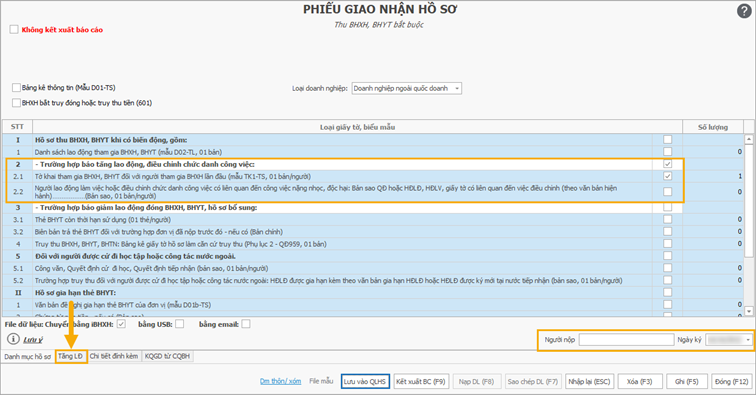Select row Đối với người được cử đi học tập
The image size is (756, 395).
tap(373, 256)
